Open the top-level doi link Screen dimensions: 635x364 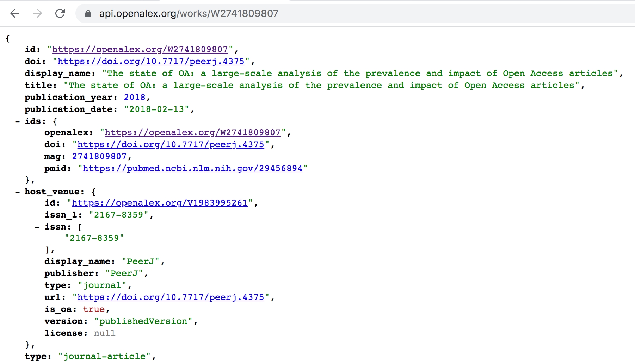[151, 61]
